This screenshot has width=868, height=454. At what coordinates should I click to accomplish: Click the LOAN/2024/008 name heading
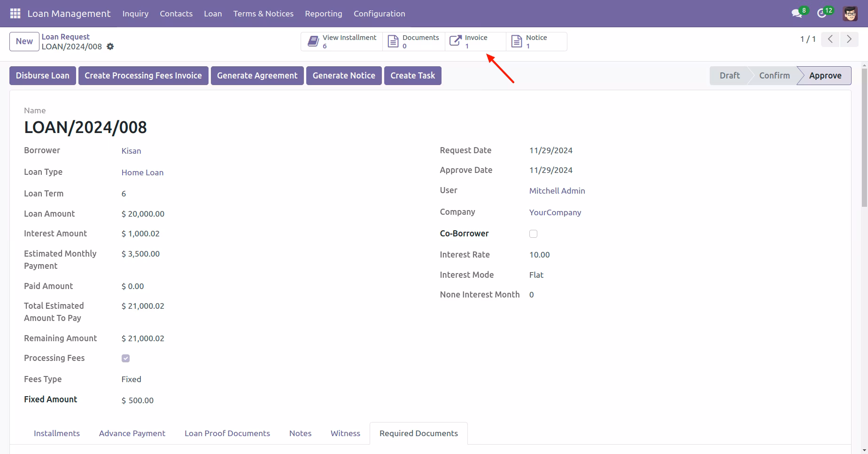tap(85, 127)
